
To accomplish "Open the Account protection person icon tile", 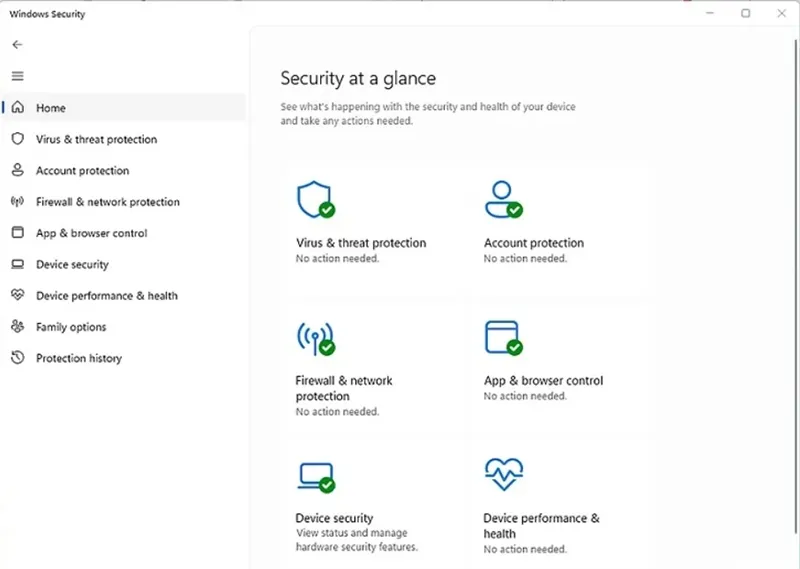I will click(x=502, y=200).
